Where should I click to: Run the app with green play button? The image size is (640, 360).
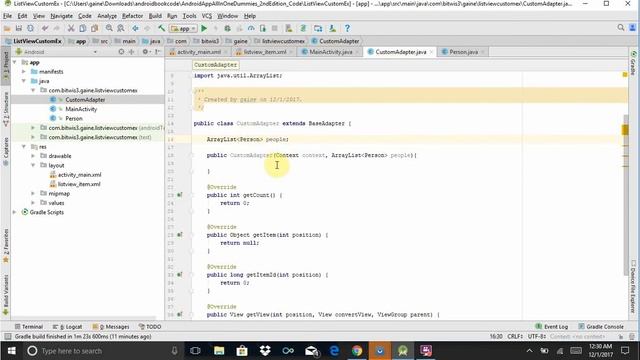[x=204, y=29]
